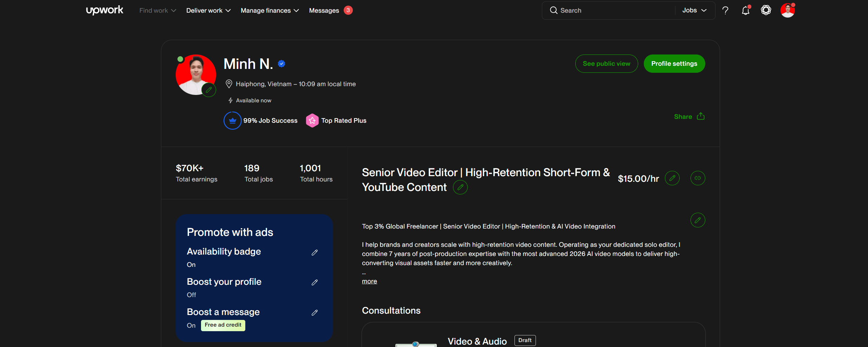Expand the overview with more link
Screen dimensions: 868x347
tap(369, 281)
